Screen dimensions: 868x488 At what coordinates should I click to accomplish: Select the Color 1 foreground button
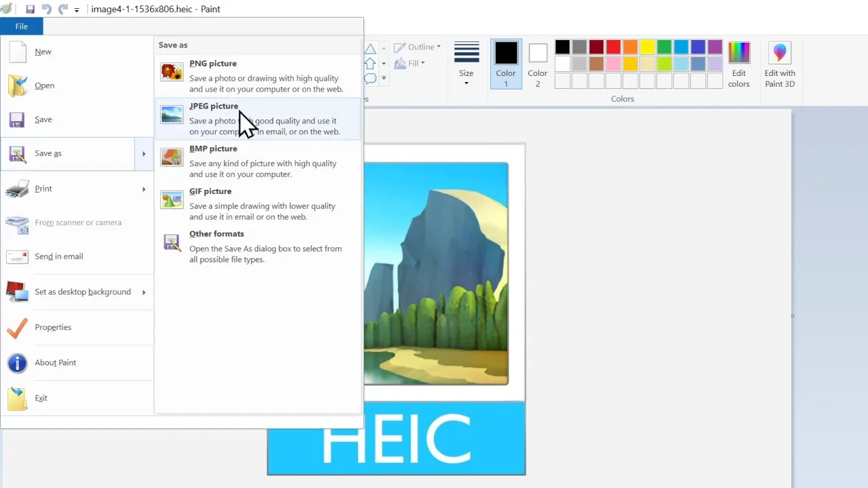(x=506, y=64)
